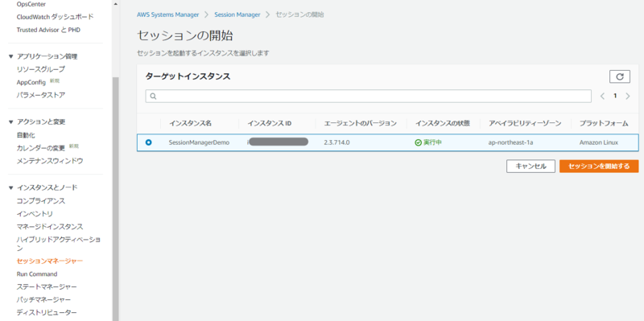The height and width of the screenshot is (321, 644).
Task: Click into the instance search field
Action: point(369,96)
